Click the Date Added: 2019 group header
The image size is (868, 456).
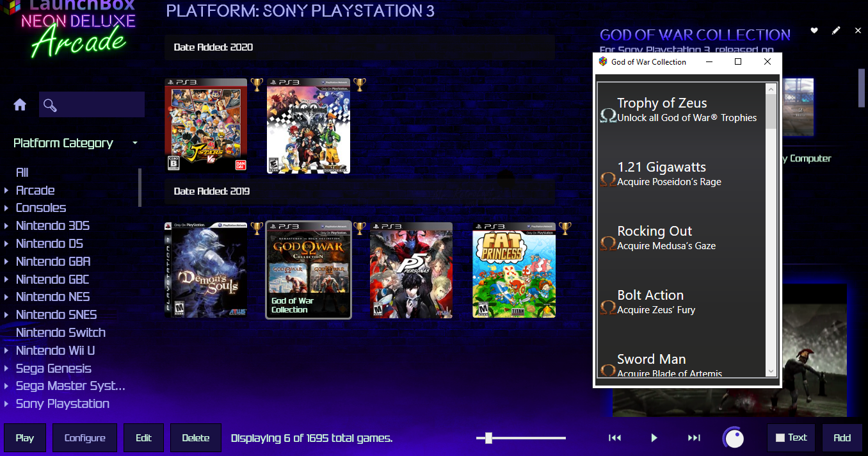tap(360, 191)
